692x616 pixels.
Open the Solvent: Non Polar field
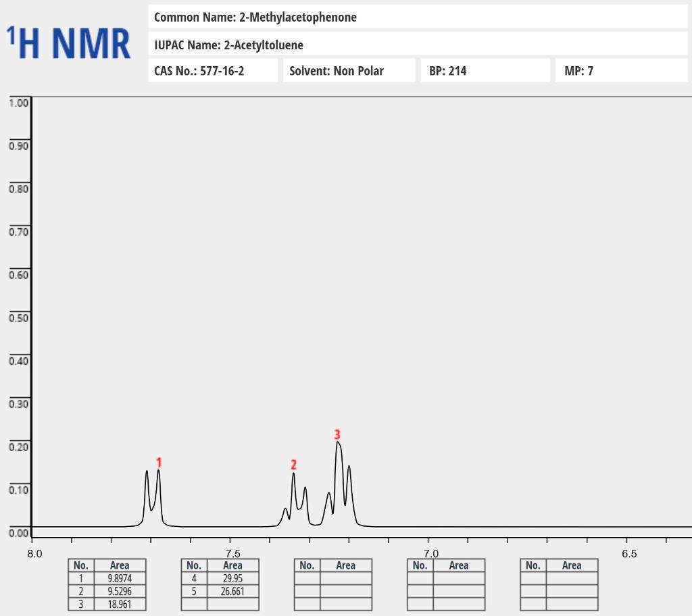tap(349, 70)
